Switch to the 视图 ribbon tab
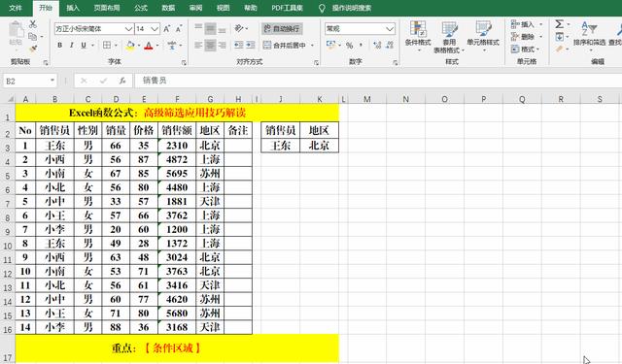Screen dimensions: 622x364 point(224,8)
